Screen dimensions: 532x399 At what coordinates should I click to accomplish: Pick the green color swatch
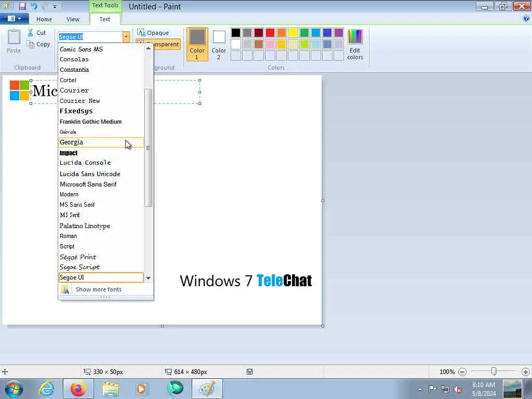304,33
